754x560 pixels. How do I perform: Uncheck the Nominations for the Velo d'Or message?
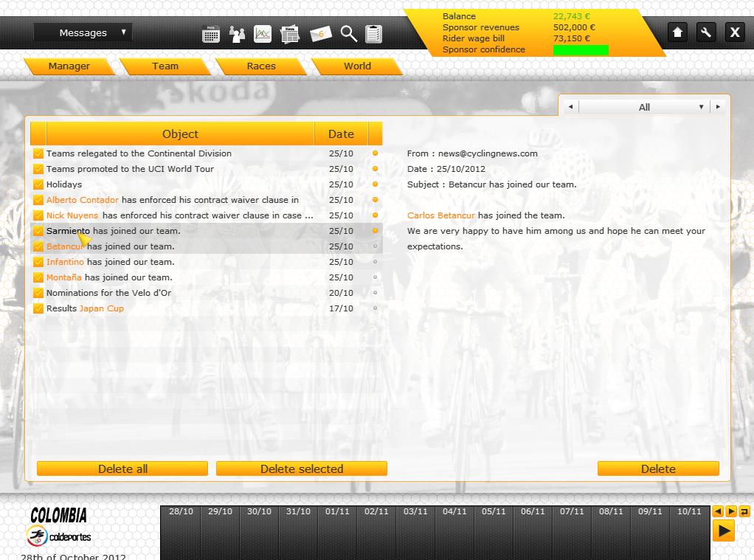click(38, 293)
